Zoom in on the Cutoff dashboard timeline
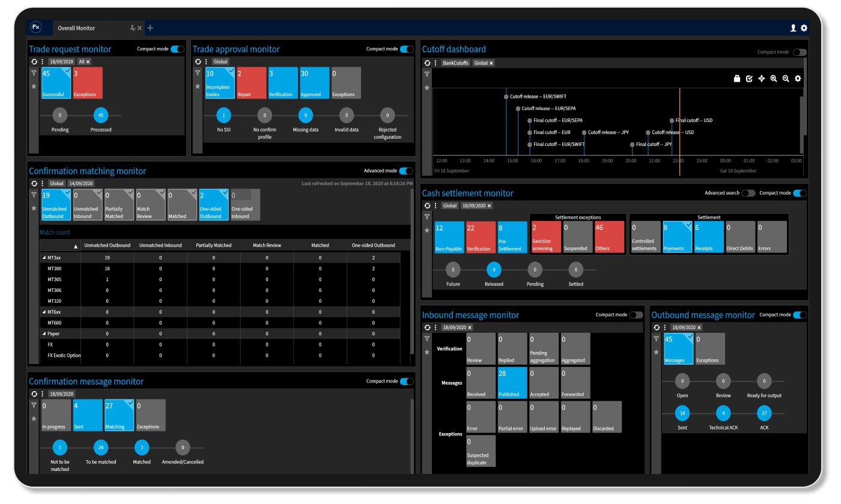The width and height of the screenshot is (841, 504). click(773, 79)
